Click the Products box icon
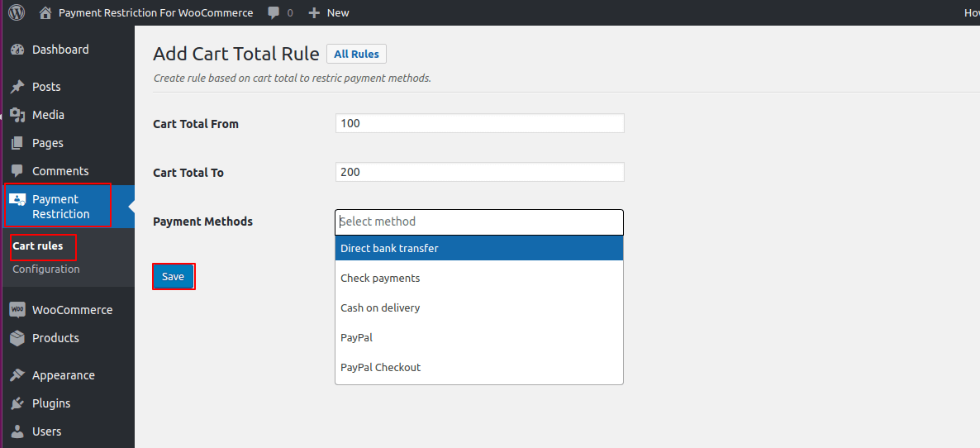The height and width of the screenshot is (448, 980). [x=17, y=338]
